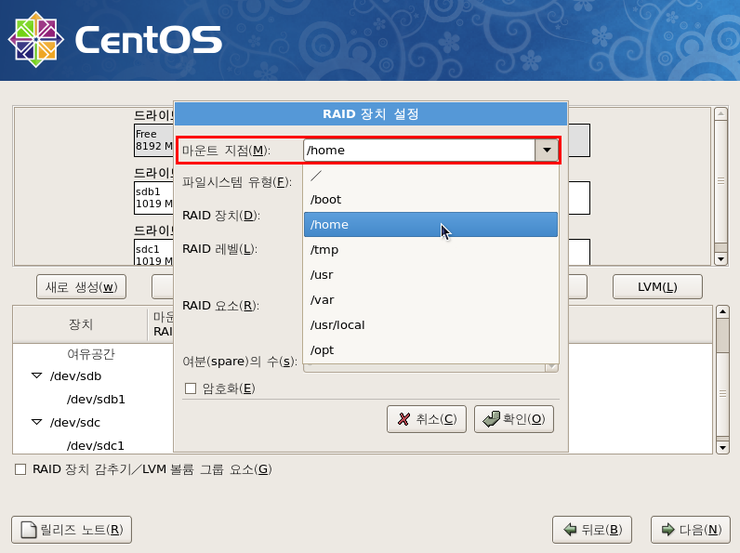Toggle hide RAID device/LVM volume group checkbox
This screenshot has width=740, height=553.
point(20,469)
